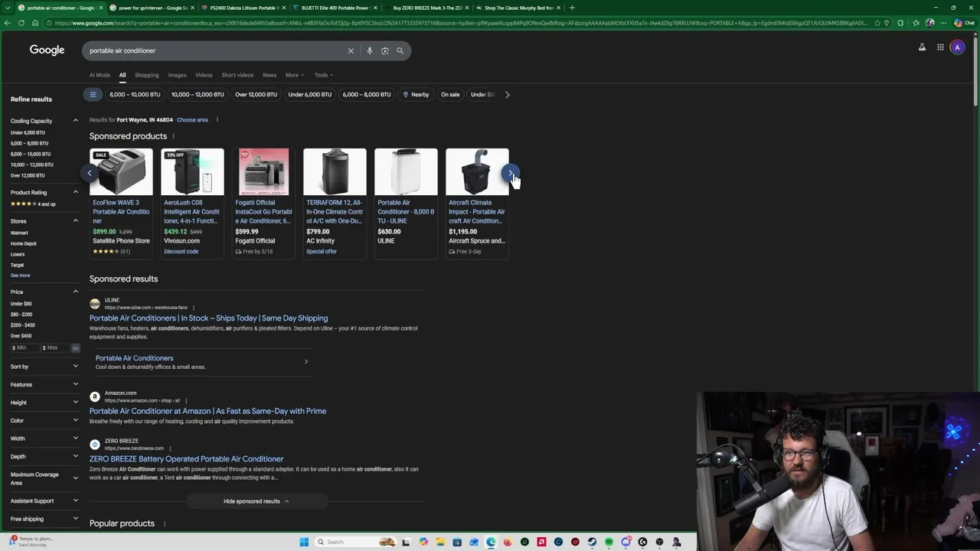Collapse the Stores filter section
This screenshot has height=551, width=980.
coord(75,221)
